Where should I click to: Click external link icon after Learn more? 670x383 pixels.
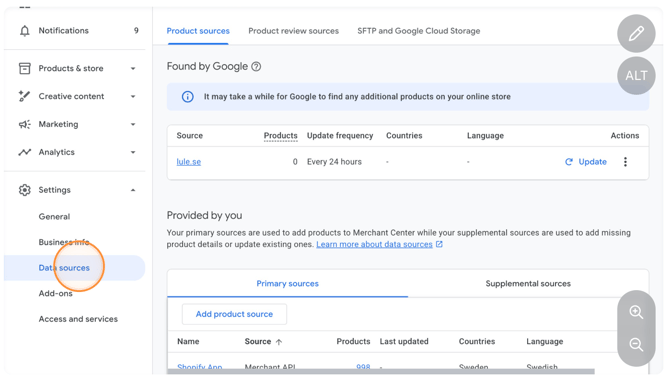click(439, 244)
